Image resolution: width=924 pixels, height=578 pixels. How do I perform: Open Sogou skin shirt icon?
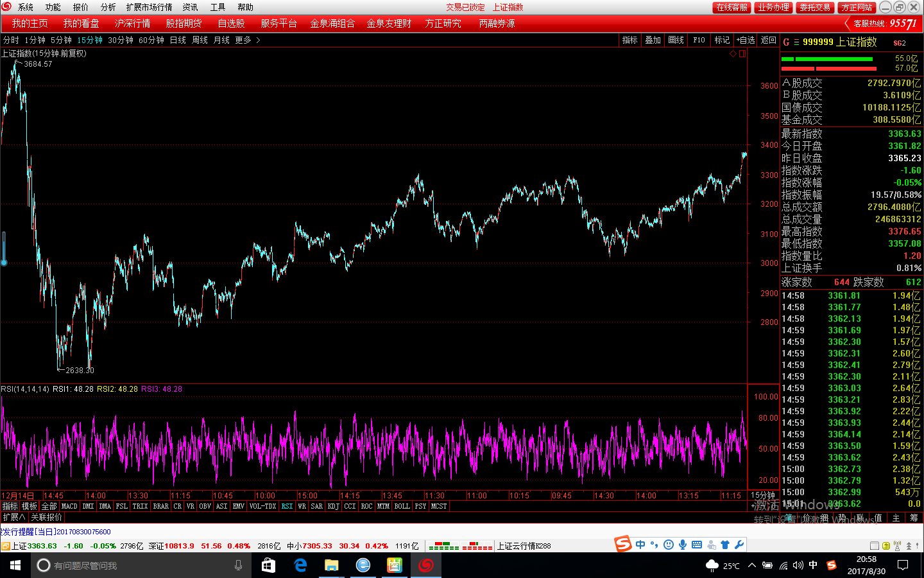tap(725, 545)
